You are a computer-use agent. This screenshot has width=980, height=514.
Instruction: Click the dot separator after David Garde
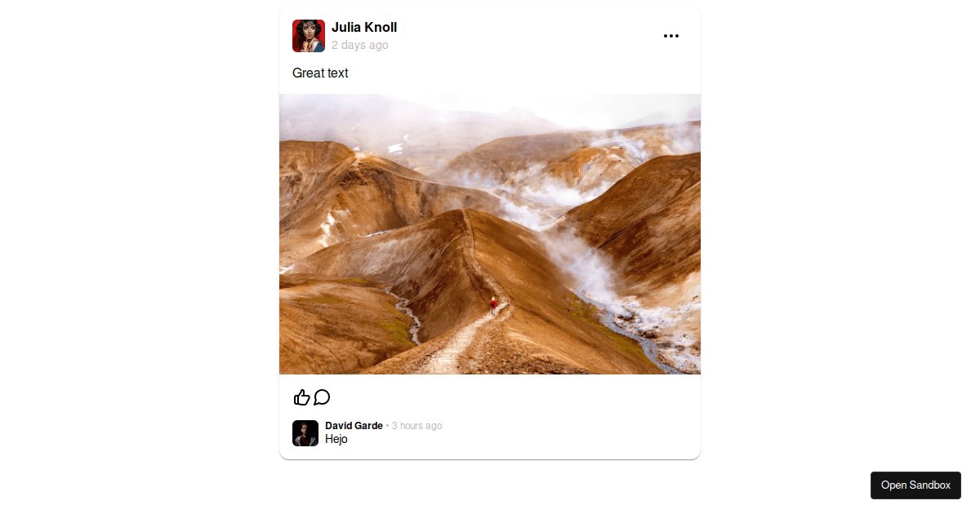pos(387,426)
